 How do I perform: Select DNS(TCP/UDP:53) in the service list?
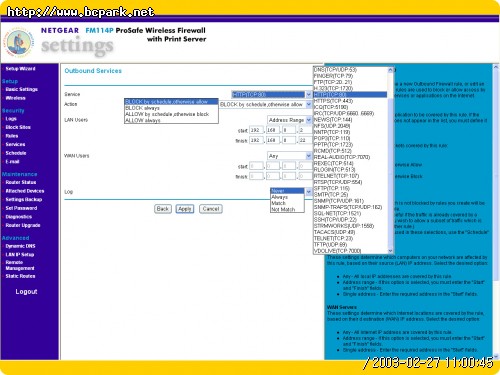point(350,70)
